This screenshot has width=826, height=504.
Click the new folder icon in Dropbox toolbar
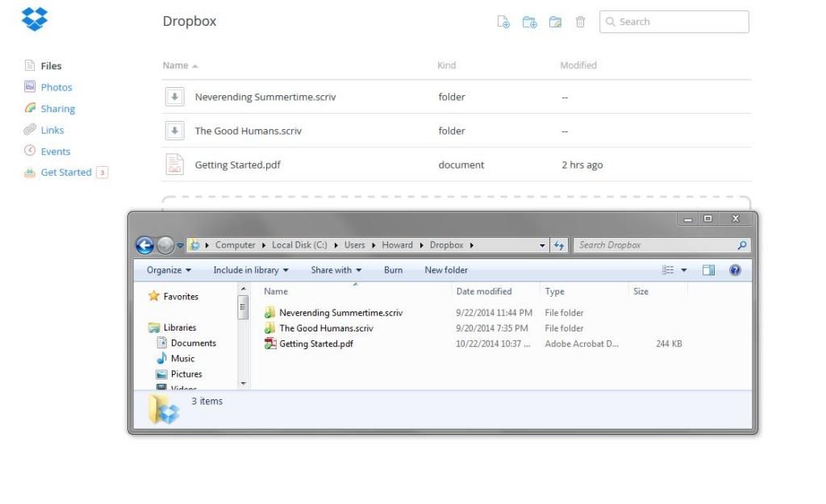pyautogui.click(x=529, y=22)
